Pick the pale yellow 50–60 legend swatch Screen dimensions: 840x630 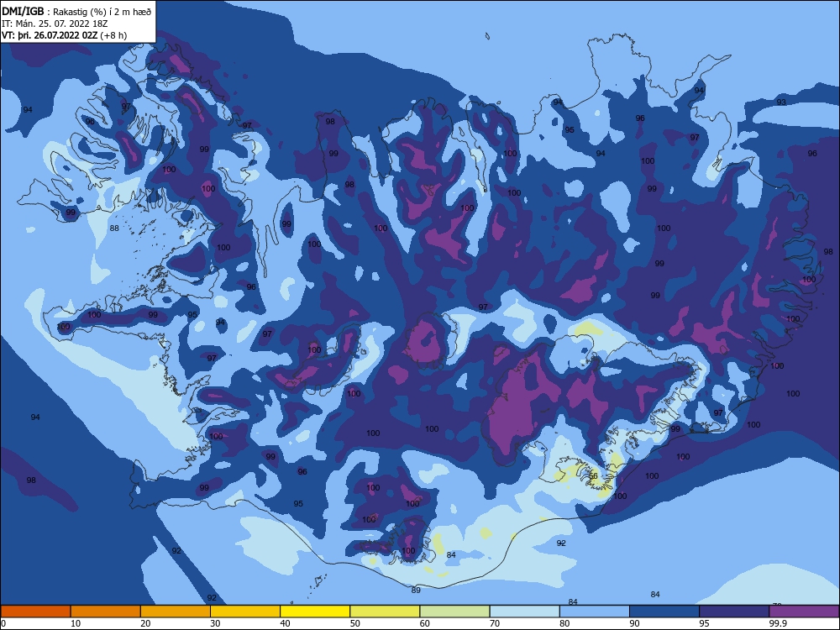click(x=386, y=612)
